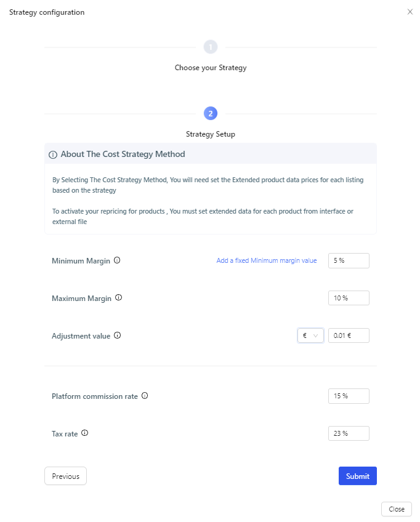Viewport: 420px width, 522px height.
Task: Click the Minimum Margin info icon
Action: 117,260
